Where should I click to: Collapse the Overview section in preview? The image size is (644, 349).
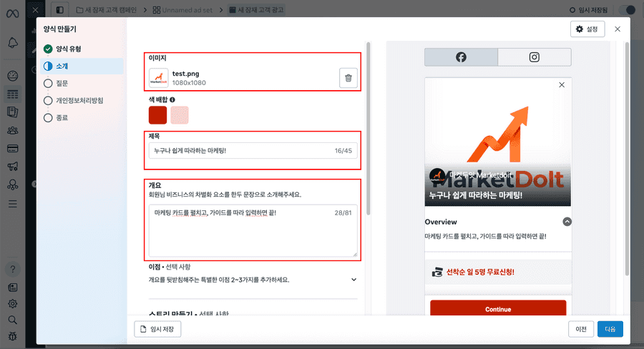[x=567, y=222]
